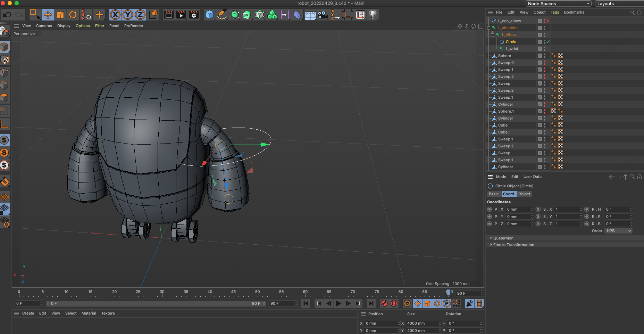Expand the Freeze Transformation section

point(513,245)
